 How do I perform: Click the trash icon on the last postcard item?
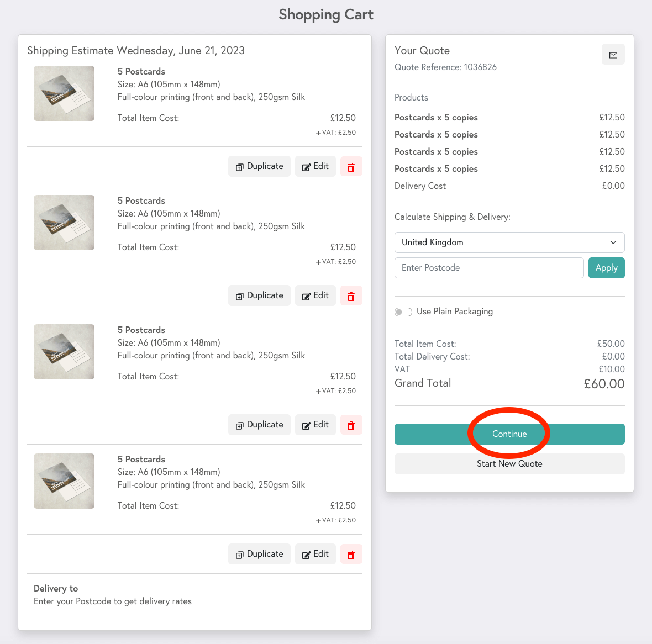pos(351,553)
